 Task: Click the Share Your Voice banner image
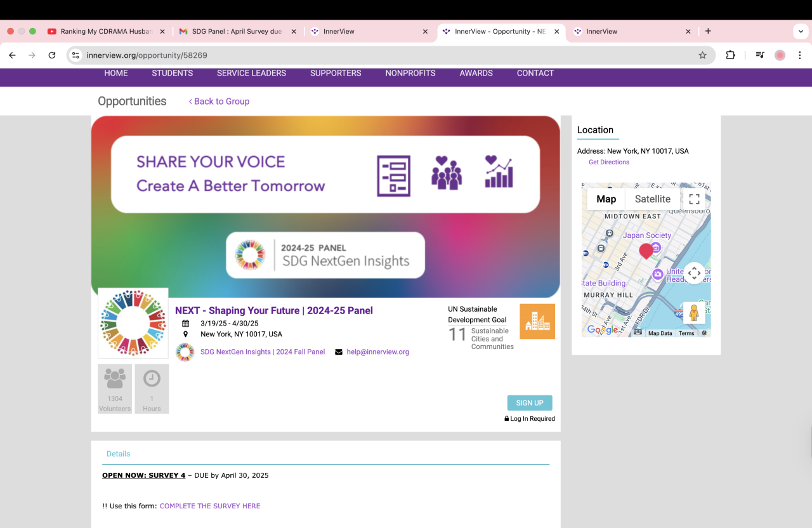pyautogui.click(x=325, y=207)
